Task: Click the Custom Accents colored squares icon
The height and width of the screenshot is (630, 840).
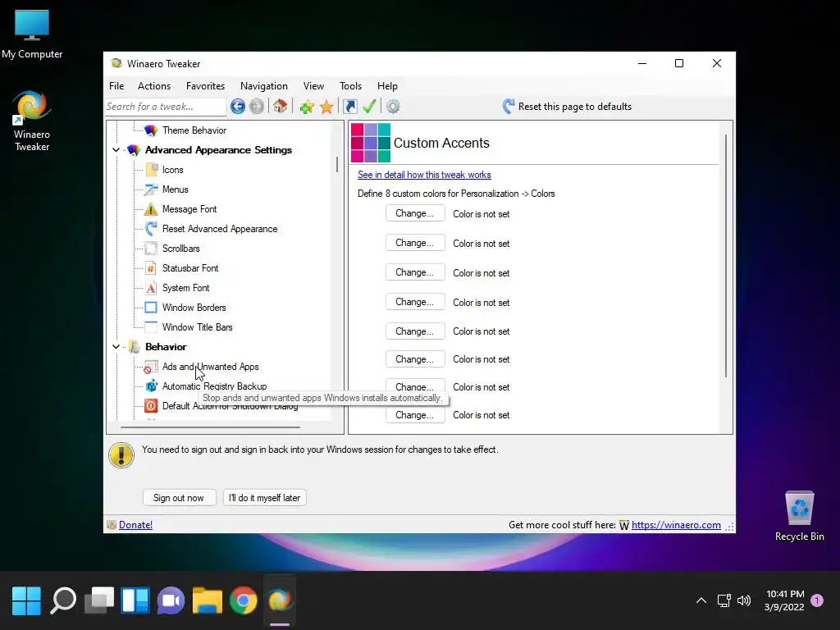Action: [371, 143]
